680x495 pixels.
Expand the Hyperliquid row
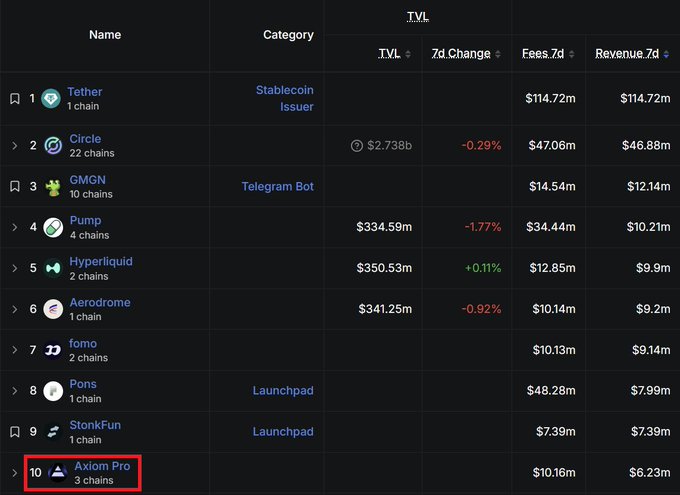(x=15, y=268)
